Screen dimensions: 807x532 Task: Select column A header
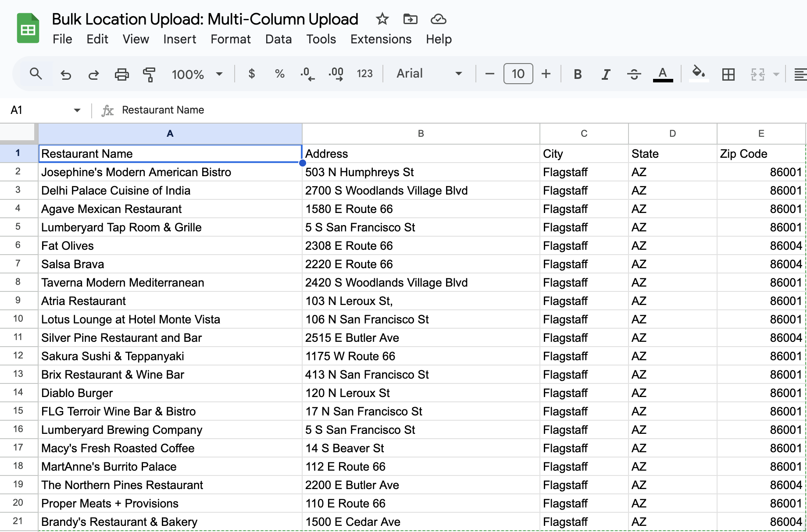[x=170, y=134]
